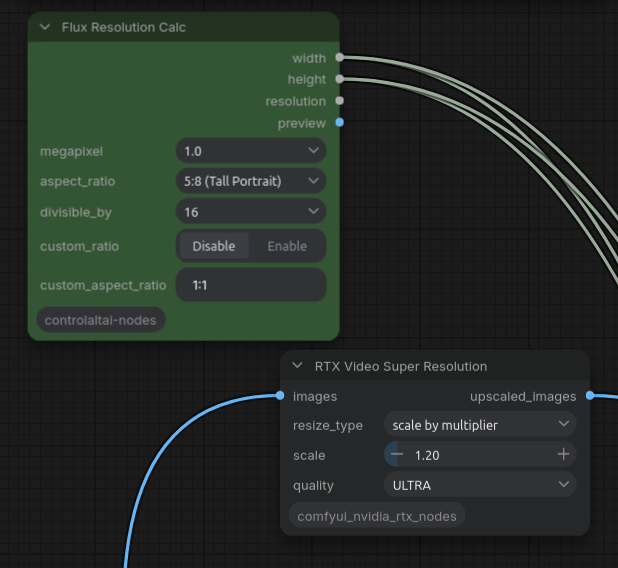The height and width of the screenshot is (568, 618).
Task: Select Disable for custom_ratio
Action: tap(214, 246)
